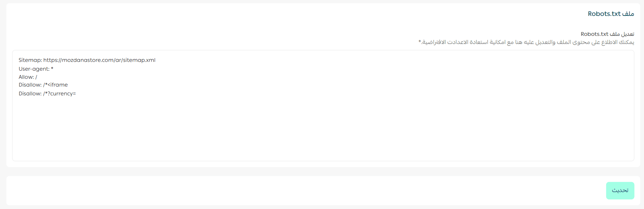Click the word 'currency=' in last line

coord(63,94)
